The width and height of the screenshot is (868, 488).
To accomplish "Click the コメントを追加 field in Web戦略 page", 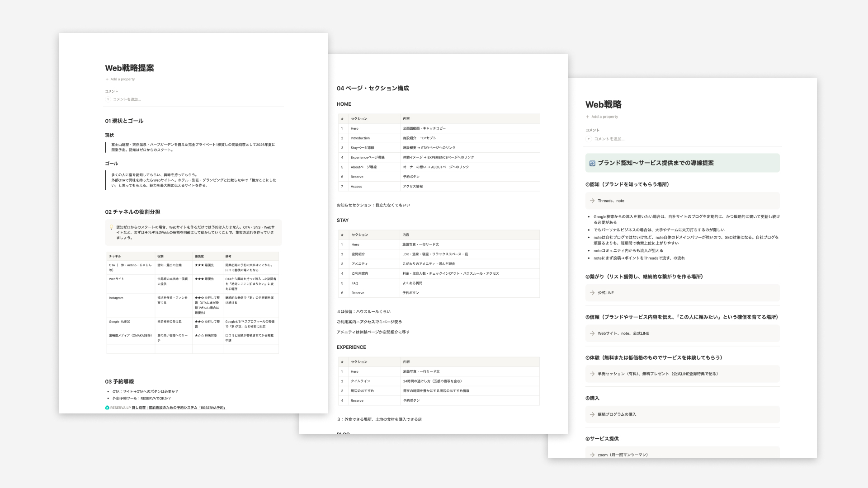I will coord(609,139).
